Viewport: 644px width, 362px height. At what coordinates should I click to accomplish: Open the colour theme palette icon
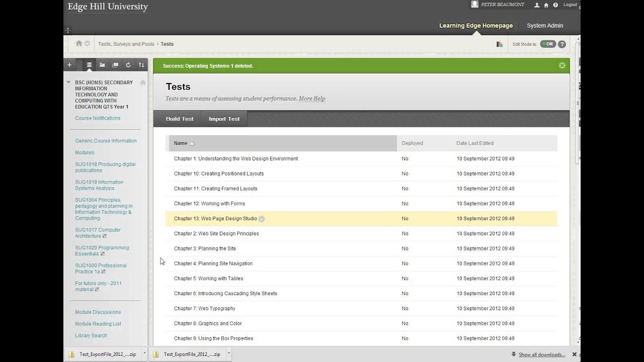coord(500,44)
